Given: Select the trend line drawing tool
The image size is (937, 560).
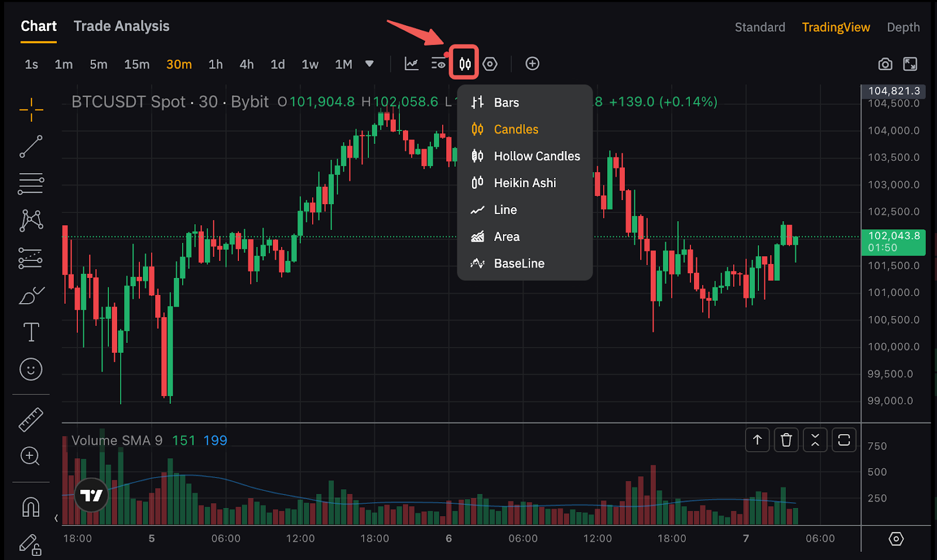Looking at the screenshot, I should 31,147.
